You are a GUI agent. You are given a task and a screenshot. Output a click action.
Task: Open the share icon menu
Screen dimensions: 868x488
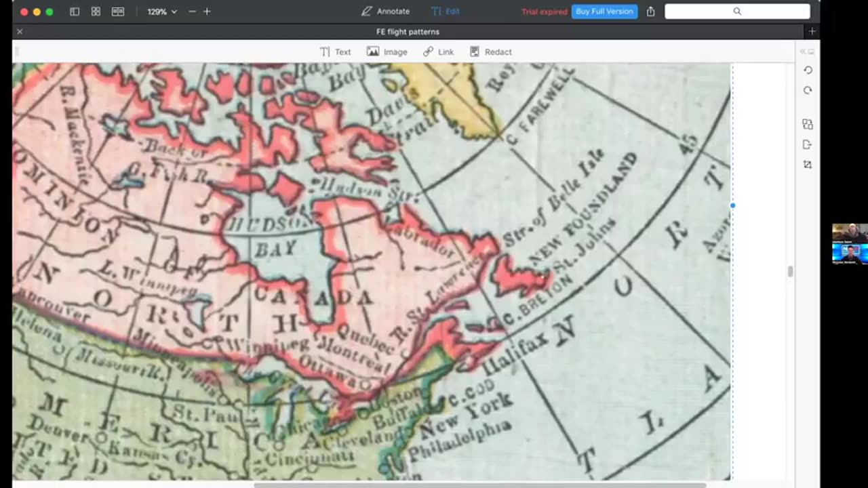651,12
